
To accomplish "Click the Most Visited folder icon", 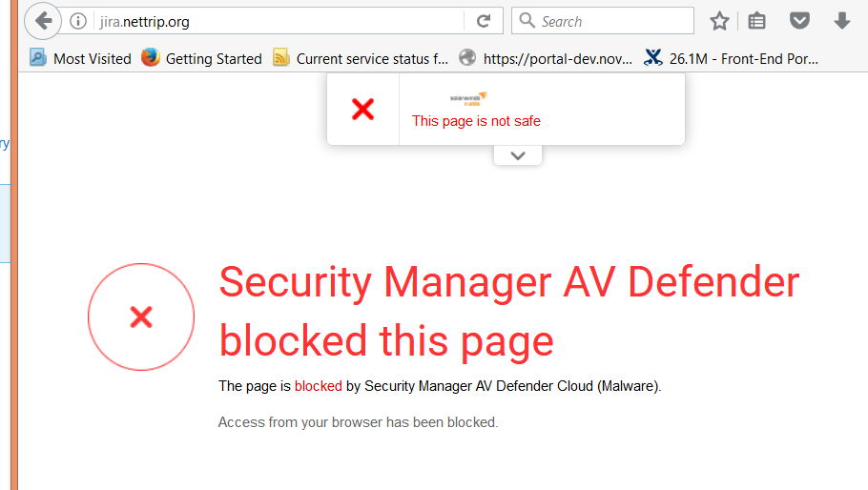I will pyautogui.click(x=37, y=57).
